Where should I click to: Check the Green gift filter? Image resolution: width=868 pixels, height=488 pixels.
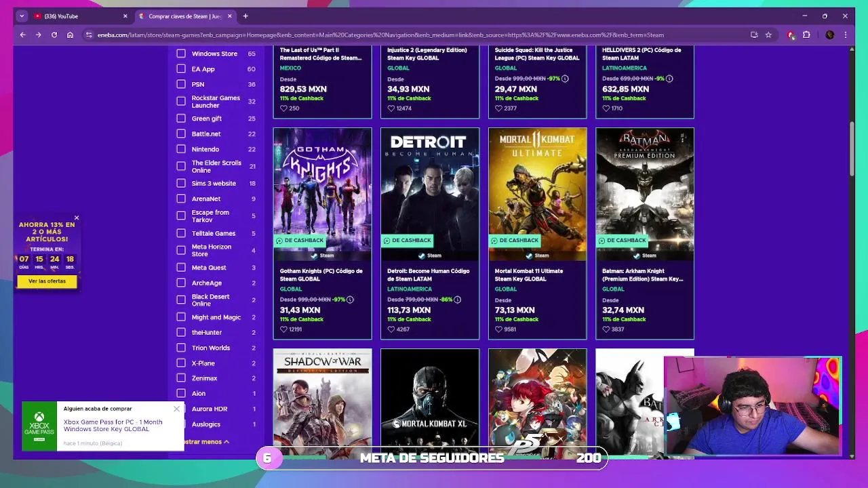(x=181, y=119)
